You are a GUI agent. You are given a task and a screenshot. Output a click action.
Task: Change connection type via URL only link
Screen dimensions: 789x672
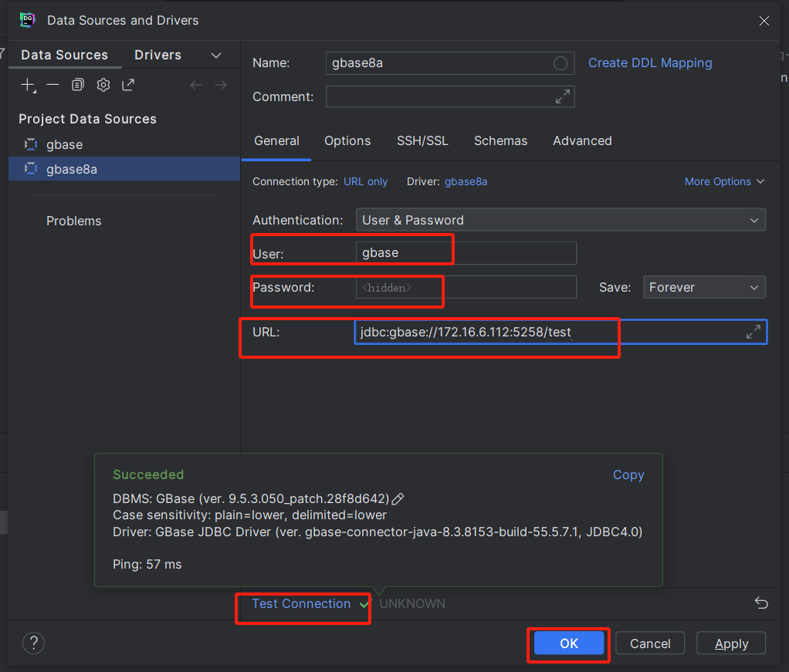coord(365,181)
